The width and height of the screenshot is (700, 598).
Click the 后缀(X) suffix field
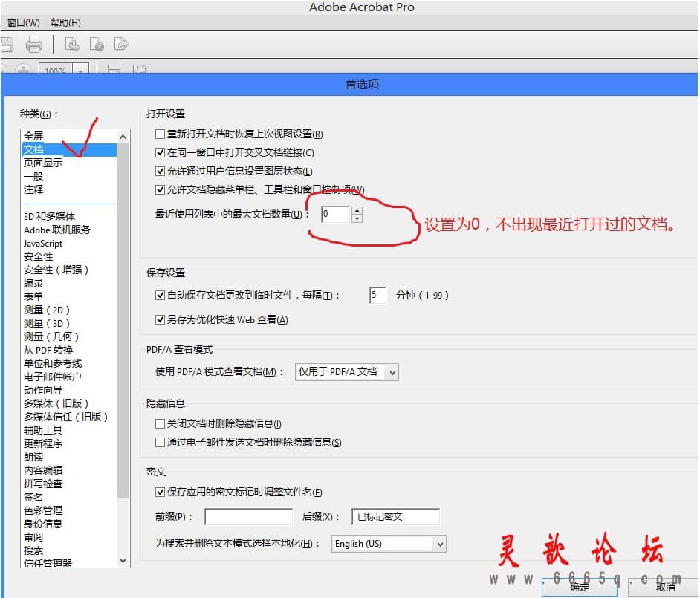(395, 517)
